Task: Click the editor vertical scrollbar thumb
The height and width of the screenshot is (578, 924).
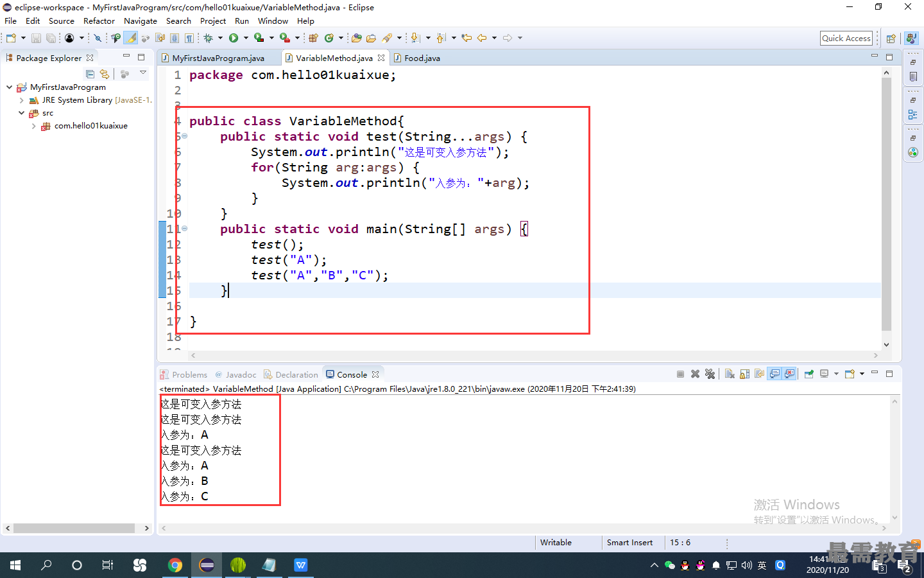Action: click(886, 204)
